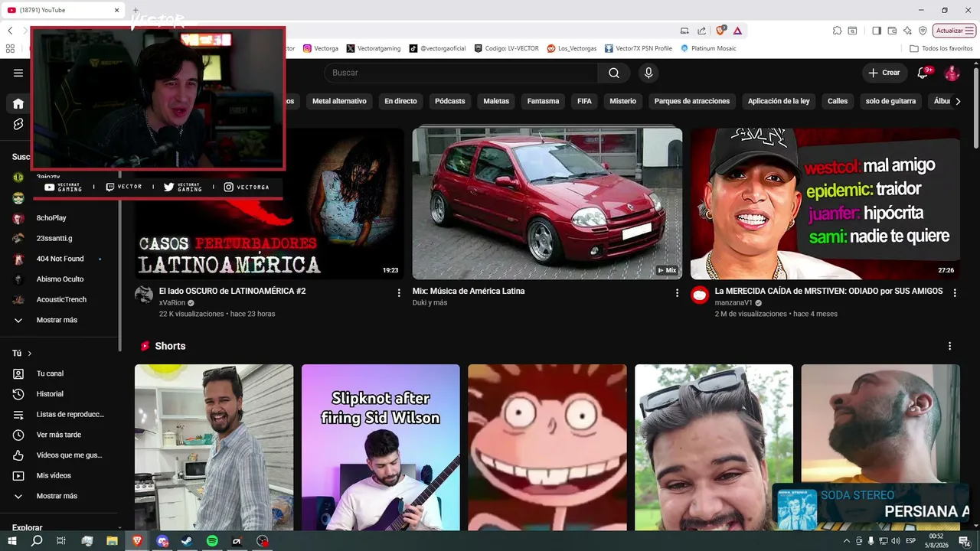Select the FIFA chip
The height and width of the screenshot is (551, 980).
pyautogui.click(x=584, y=101)
